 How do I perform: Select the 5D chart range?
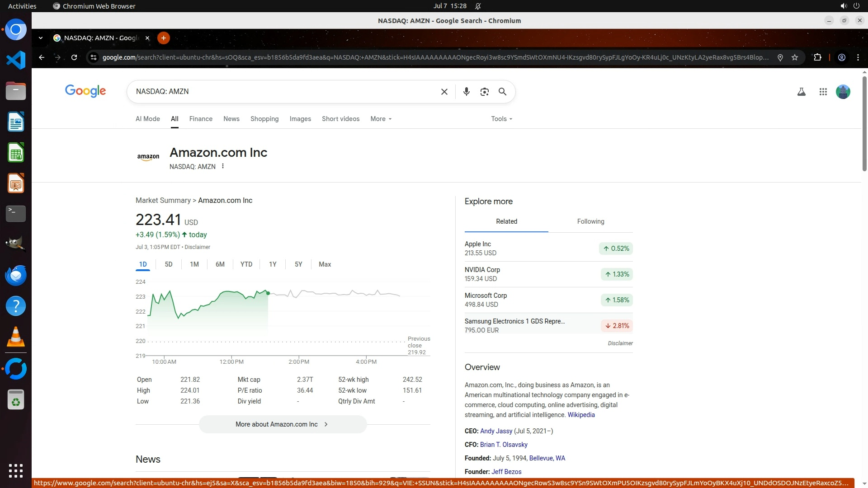169,264
